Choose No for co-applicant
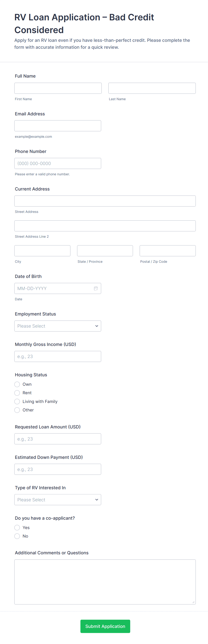 pyautogui.click(x=17, y=536)
